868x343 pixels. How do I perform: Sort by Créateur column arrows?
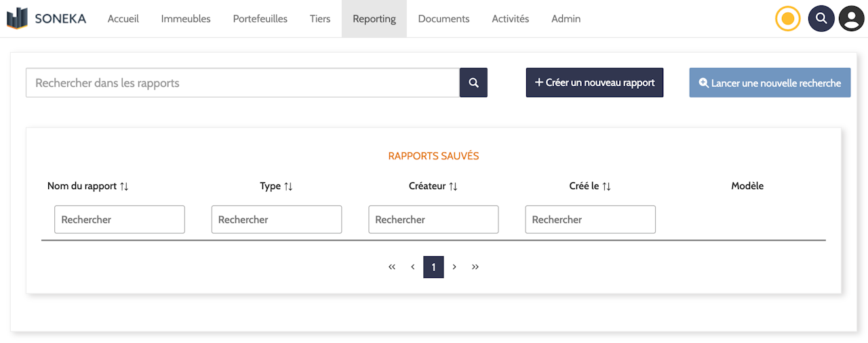453,186
